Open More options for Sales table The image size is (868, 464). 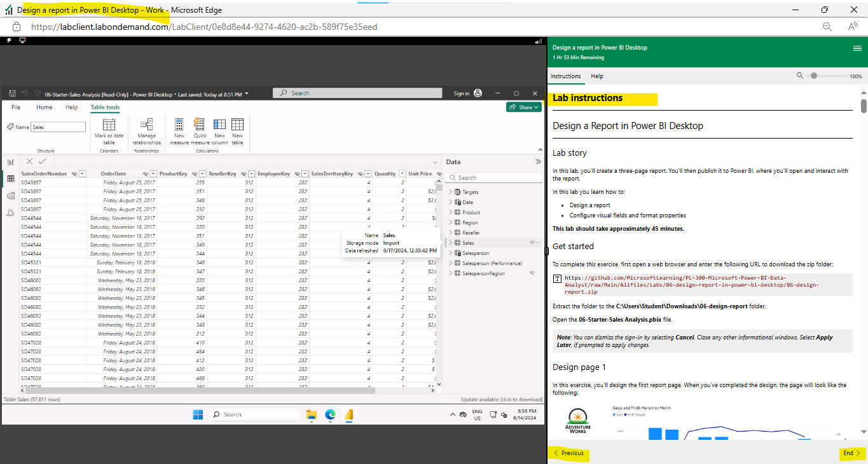[x=539, y=243]
